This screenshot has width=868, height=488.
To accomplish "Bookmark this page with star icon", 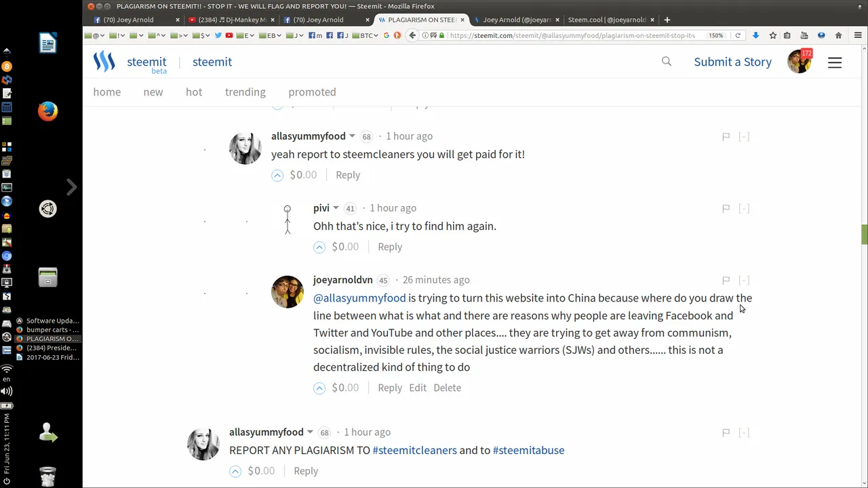I will [x=773, y=35].
